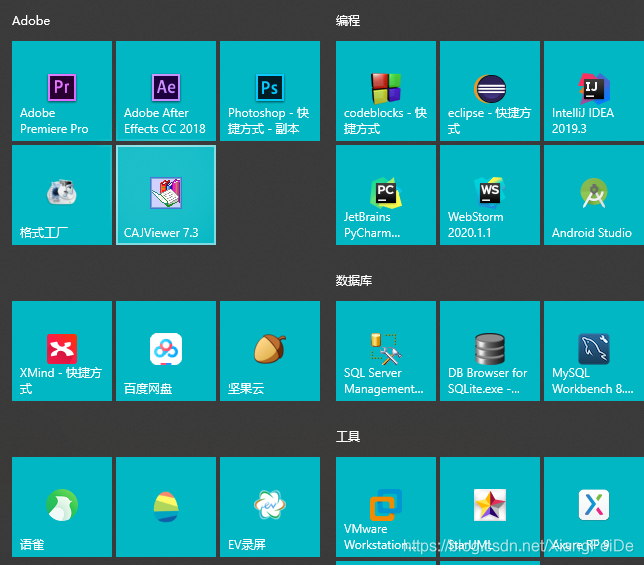Select the 数据库 group header

click(x=354, y=280)
